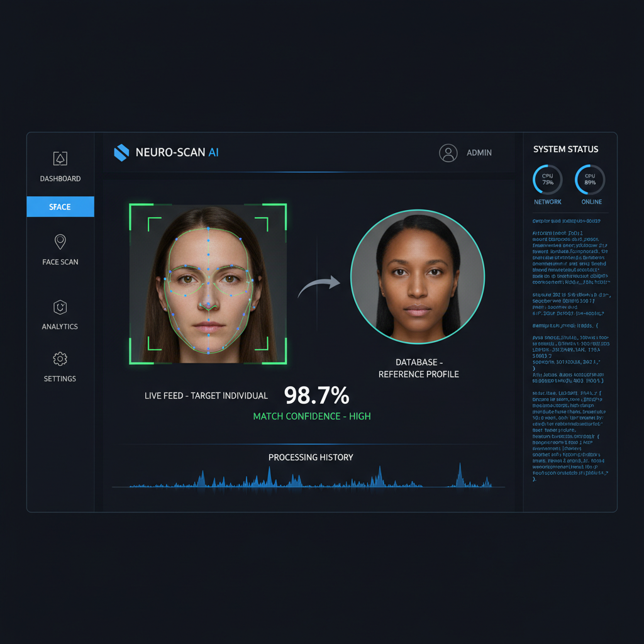Click the Live Feed Target Individual label
The width and height of the screenshot is (644, 644).
[204, 396]
